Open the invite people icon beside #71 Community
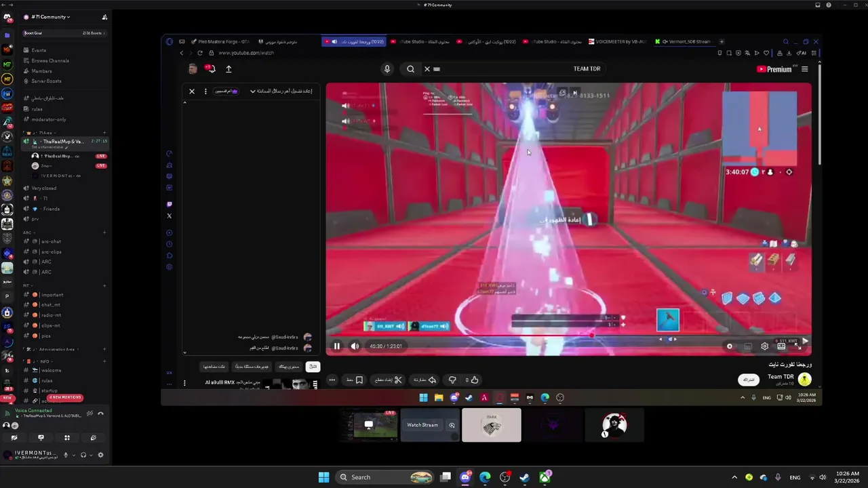The height and width of the screenshot is (488, 868). (x=104, y=17)
